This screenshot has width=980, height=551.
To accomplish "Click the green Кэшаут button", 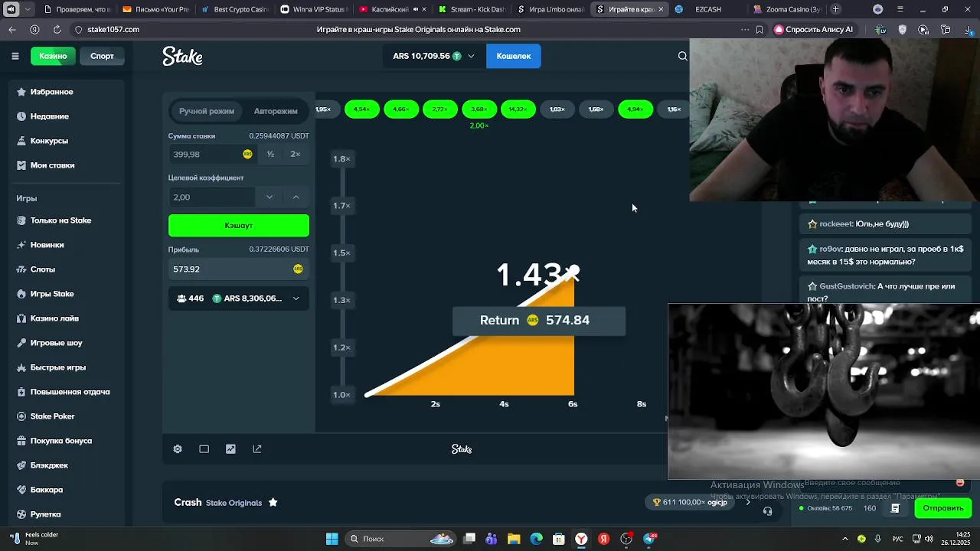I will coord(239,226).
